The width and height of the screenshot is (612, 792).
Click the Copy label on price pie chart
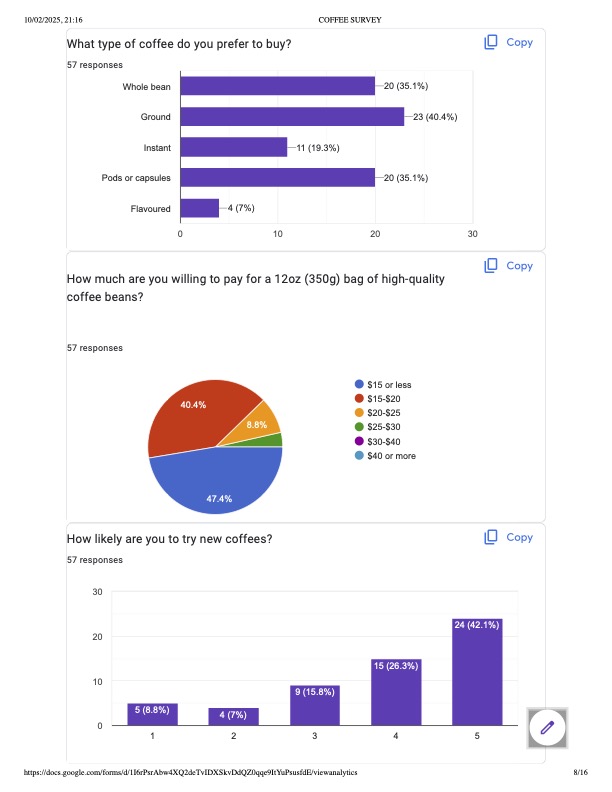[519, 265]
